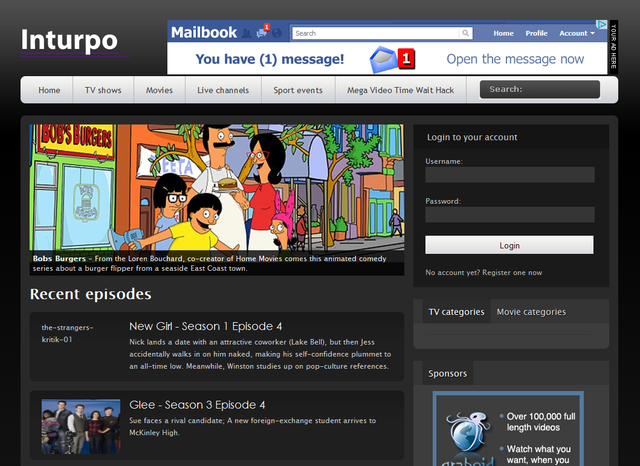Click the Username input field

(509, 175)
